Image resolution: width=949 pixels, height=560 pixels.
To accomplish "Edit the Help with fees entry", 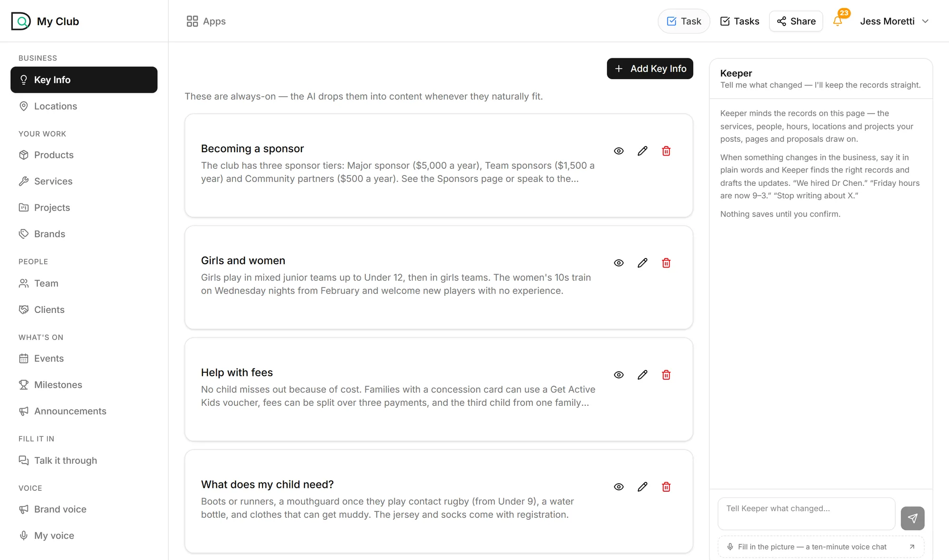I will click(x=642, y=375).
